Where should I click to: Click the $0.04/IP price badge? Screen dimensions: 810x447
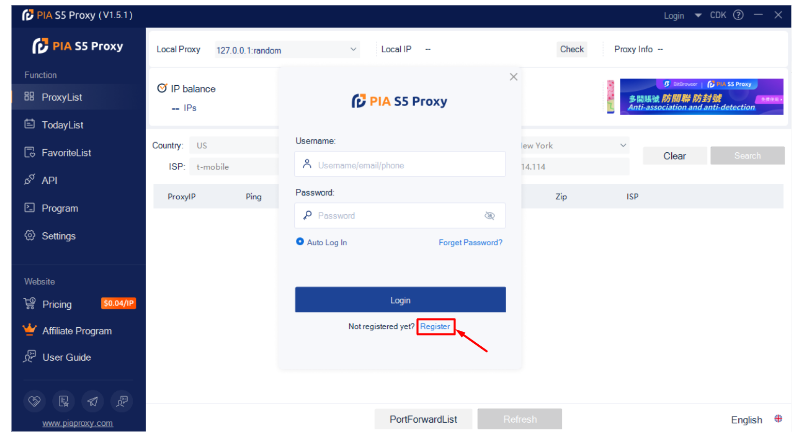pyautogui.click(x=118, y=303)
